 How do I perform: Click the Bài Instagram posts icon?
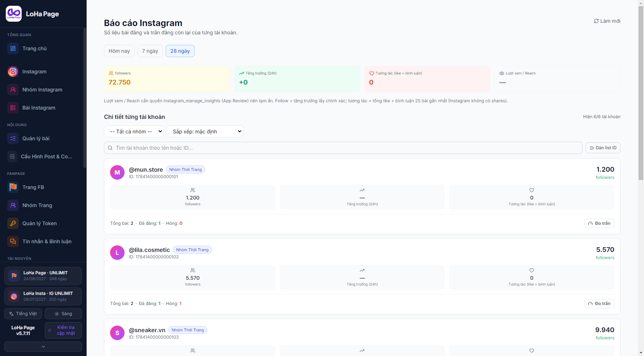coord(13,108)
